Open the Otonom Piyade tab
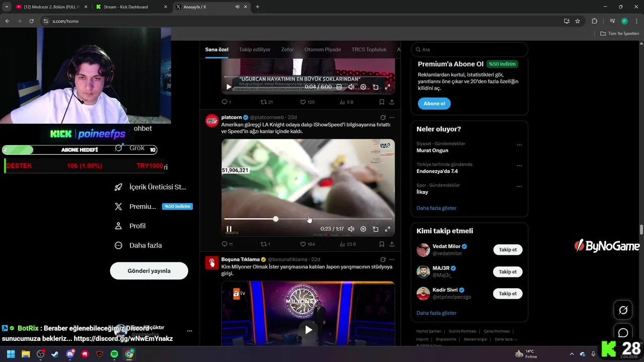 tap(323, 49)
